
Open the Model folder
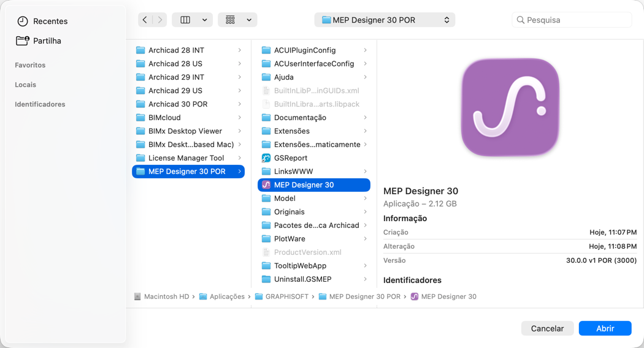click(314, 199)
